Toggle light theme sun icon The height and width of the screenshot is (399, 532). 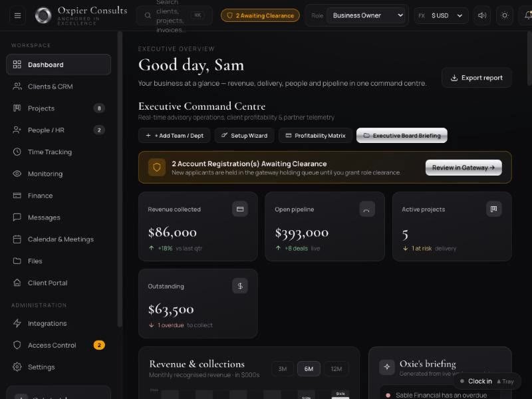[x=505, y=15]
